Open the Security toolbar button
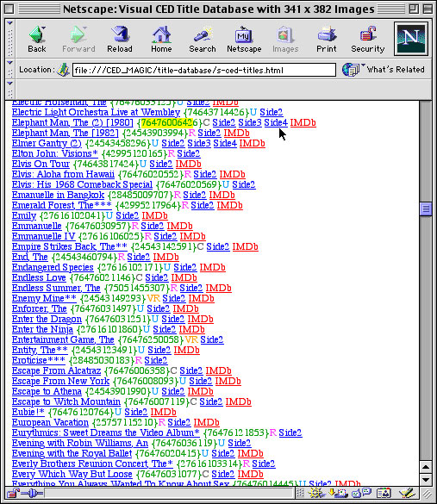This screenshot has height=504, width=437. [368, 40]
